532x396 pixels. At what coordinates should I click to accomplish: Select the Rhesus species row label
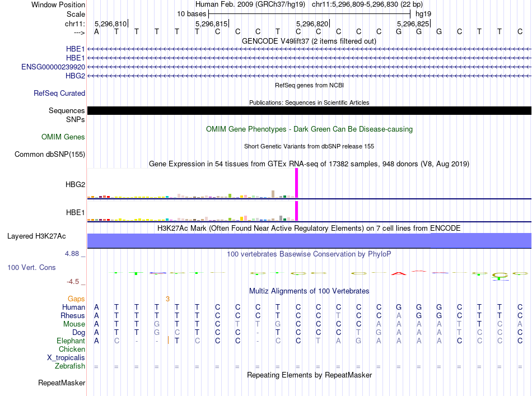72,315
